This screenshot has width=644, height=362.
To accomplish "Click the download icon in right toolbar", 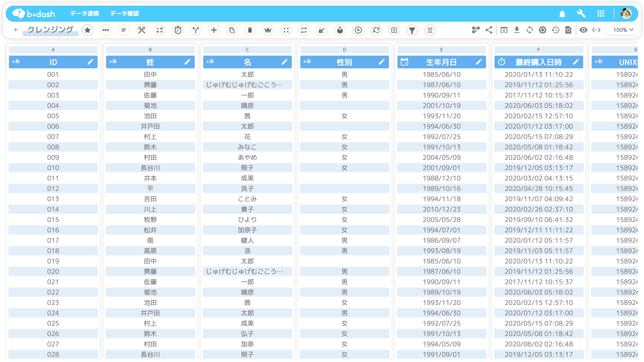I will coord(517,30).
